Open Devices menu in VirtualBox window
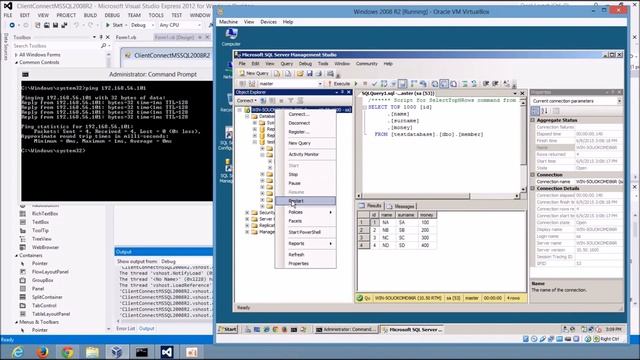Viewport: 640px width, 360px height. (268, 22)
